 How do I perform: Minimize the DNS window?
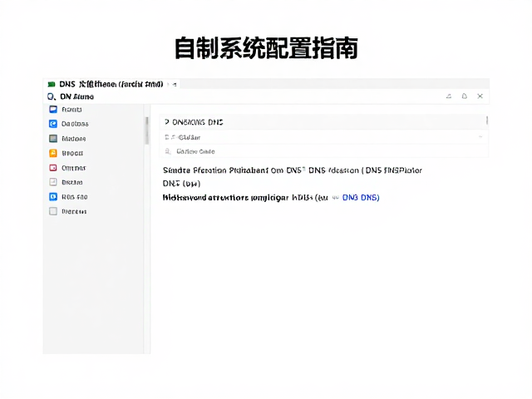[x=449, y=96]
